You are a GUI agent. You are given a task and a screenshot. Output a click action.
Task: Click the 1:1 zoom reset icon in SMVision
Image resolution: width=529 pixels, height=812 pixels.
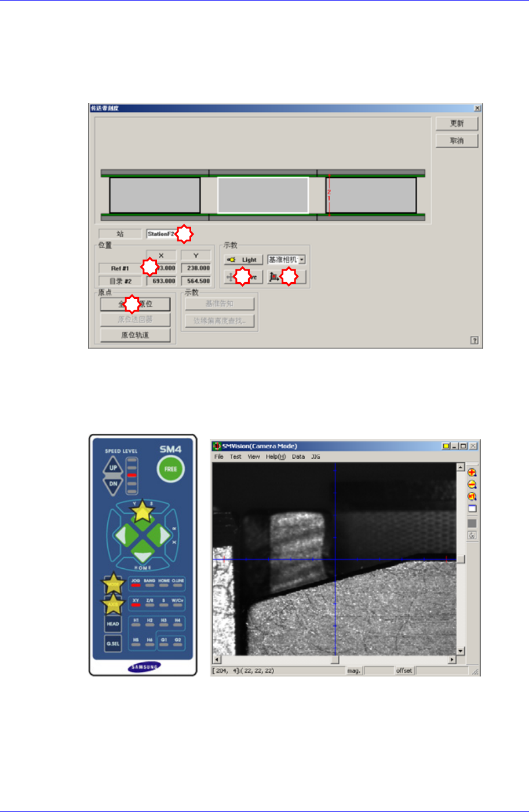coord(472,497)
